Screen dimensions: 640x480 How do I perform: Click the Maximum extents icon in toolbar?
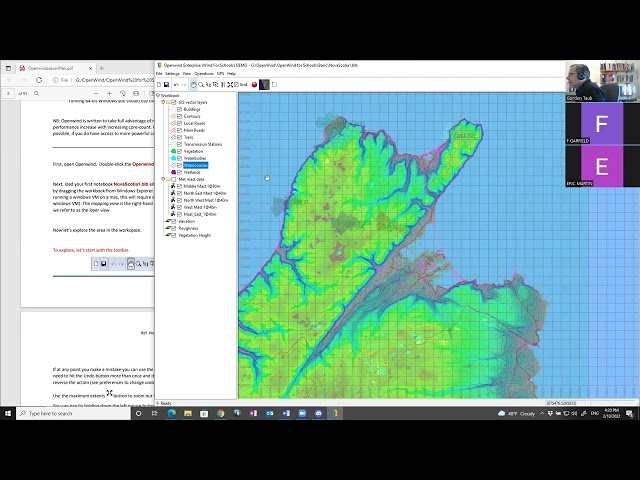coord(230,84)
